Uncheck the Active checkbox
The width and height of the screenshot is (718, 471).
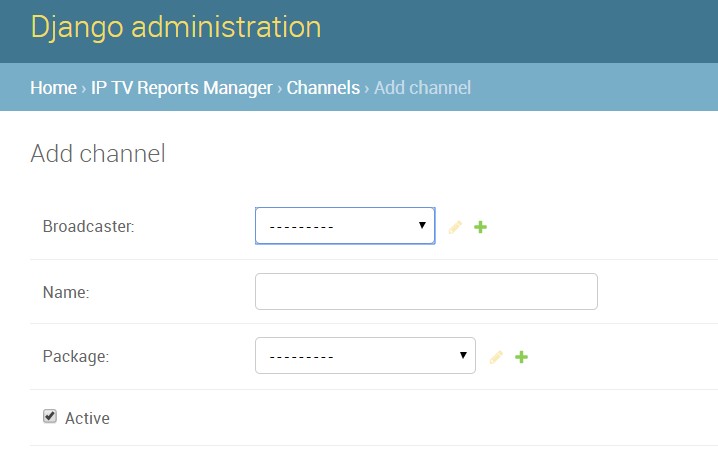point(50,417)
